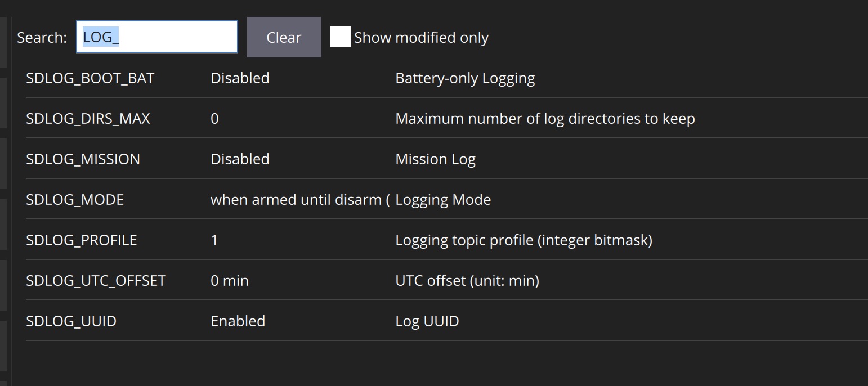Select the SDLOG_UTC_OFFSET parameter

click(x=96, y=281)
